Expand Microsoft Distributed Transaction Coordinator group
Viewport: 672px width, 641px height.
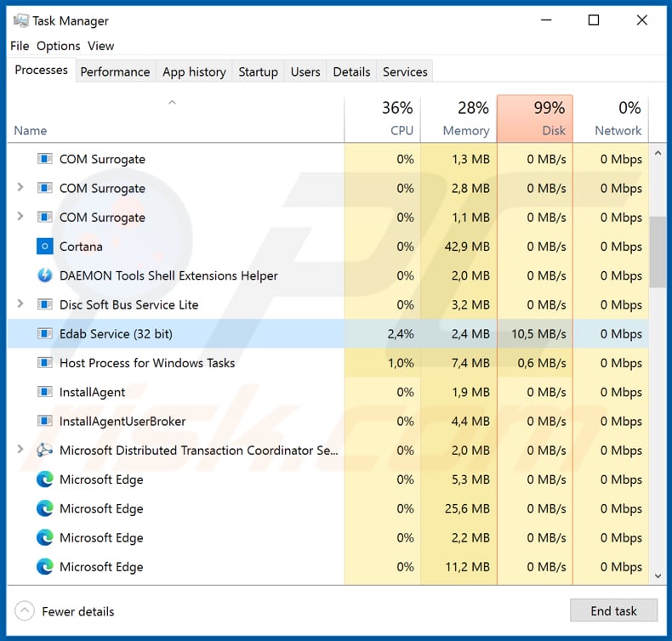click(x=20, y=449)
